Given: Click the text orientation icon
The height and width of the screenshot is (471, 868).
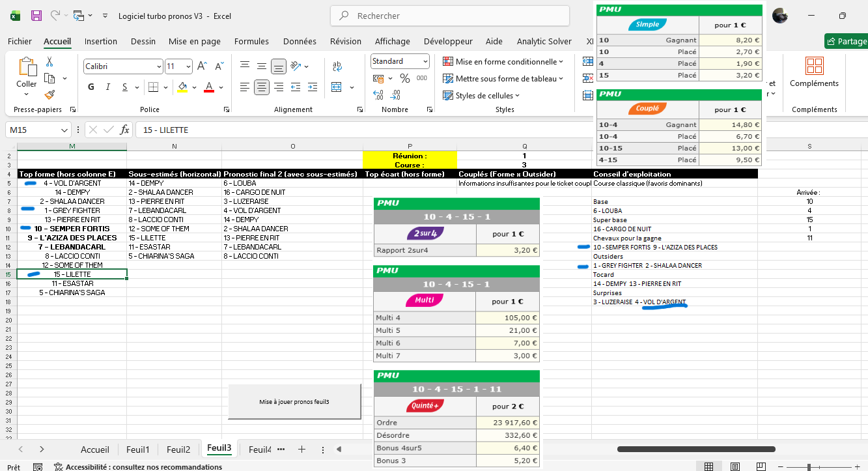Looking at the screenshot, I should pos(296,66).
